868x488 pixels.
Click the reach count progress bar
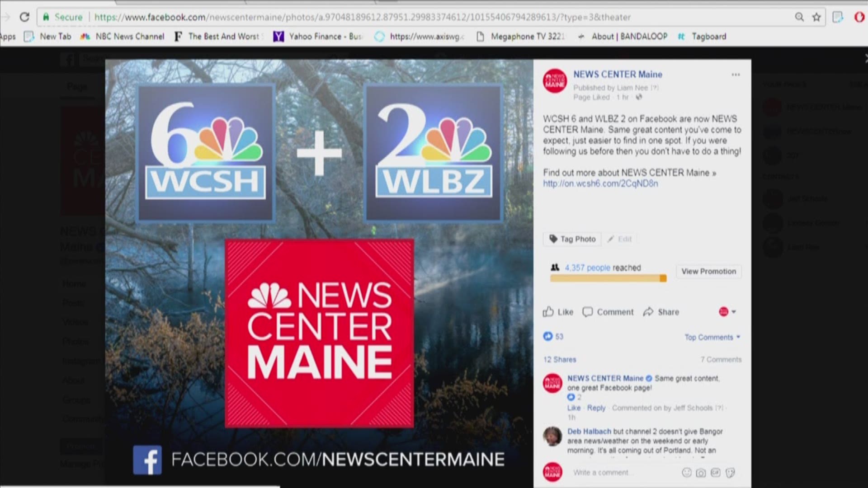608,279
